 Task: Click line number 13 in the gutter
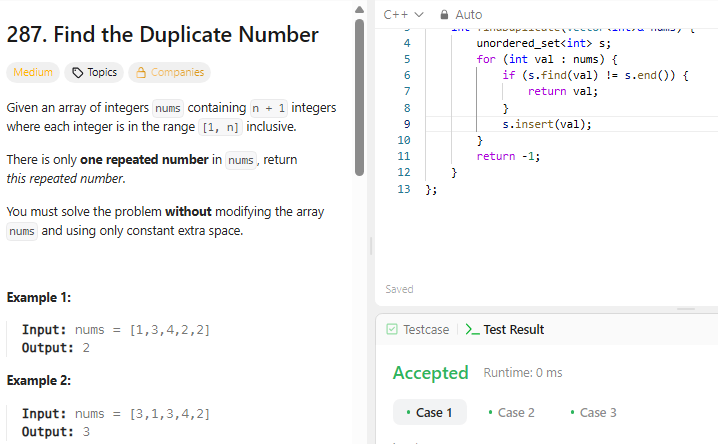point(404,189)
